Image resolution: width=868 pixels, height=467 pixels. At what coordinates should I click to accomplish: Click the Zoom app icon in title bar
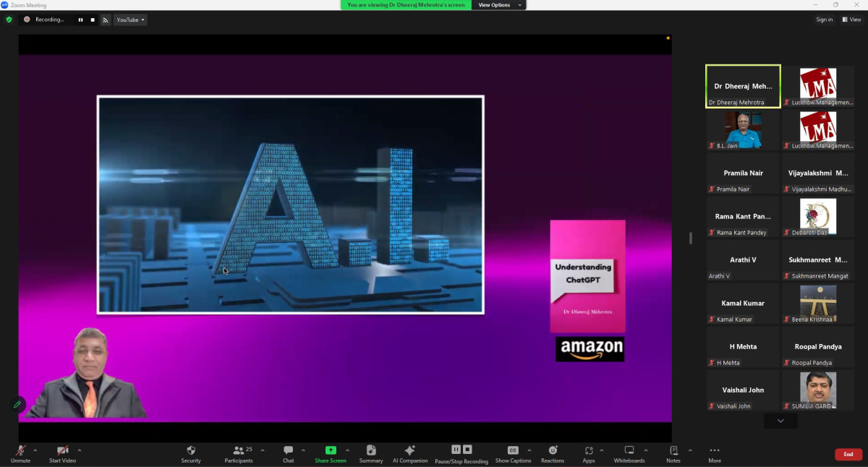click(x=4, y=5)
